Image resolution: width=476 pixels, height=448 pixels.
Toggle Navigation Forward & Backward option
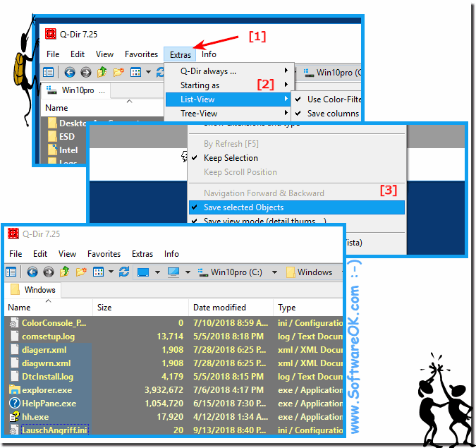[x=264, y=193]
